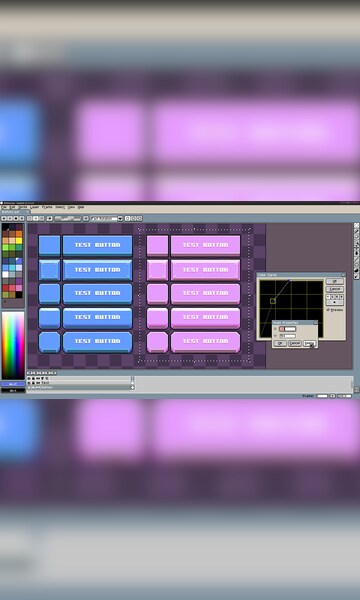Viewport: 360px width, 600px height.
Task: Click the last round icon in top toolbar
Action: 140,218
